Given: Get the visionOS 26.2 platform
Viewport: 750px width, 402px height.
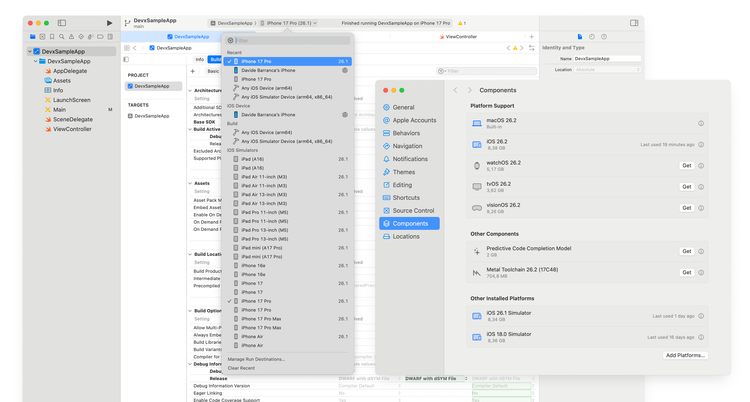Looking at the screenshot, I should (x=686, y=208).
